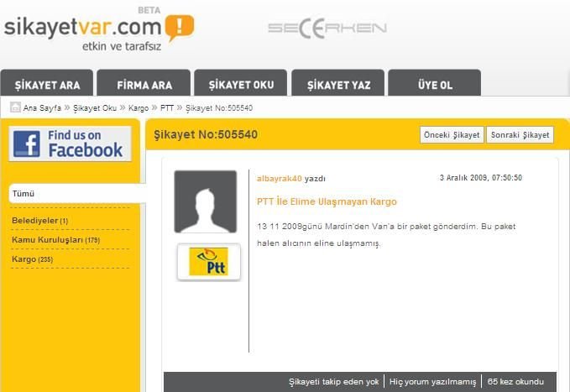Select Tümü in the sidebar
The width and height of the screenshot is (570, 392).
pyautogui.click(x=24, y=194)
